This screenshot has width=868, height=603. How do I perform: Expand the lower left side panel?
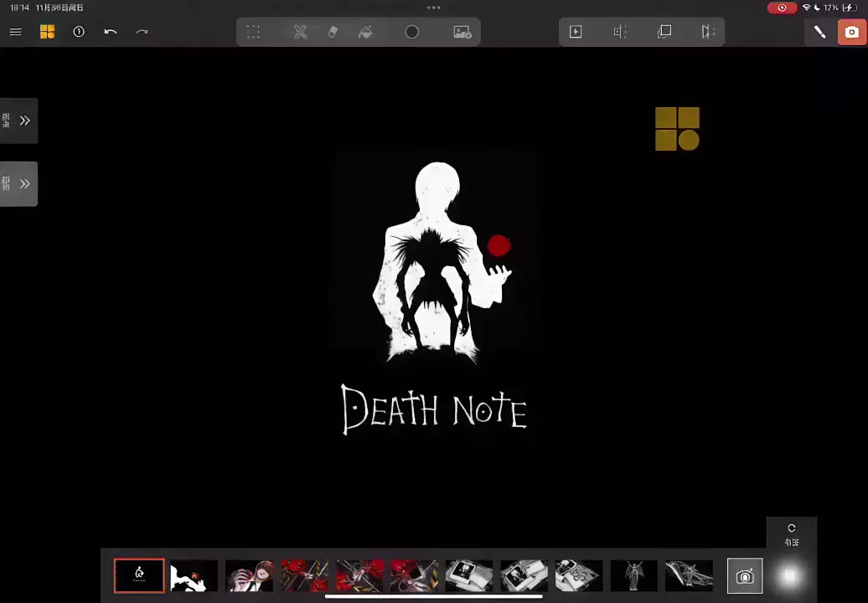(x=19, y=184)
